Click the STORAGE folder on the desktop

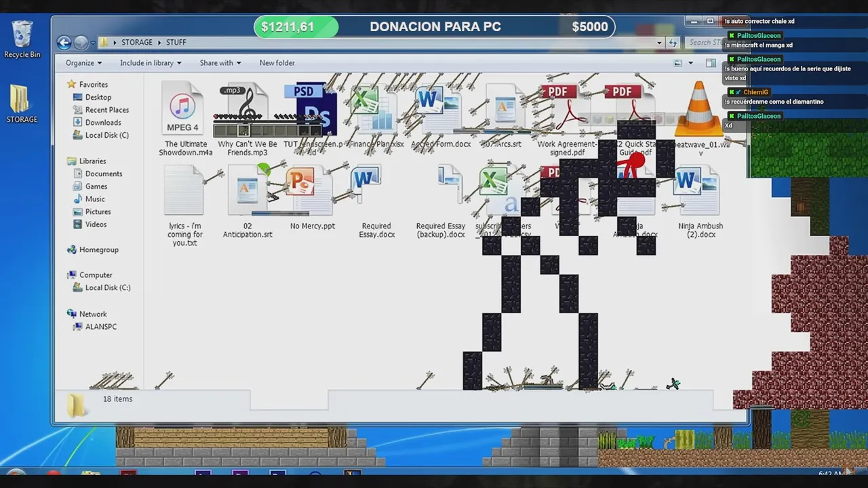coord(22,104)
